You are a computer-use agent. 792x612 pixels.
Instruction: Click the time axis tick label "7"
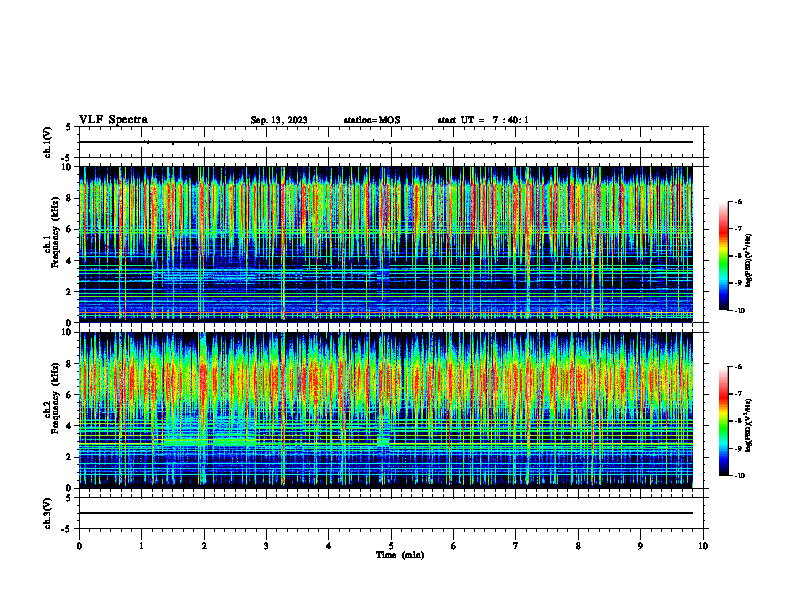point(516,546)
